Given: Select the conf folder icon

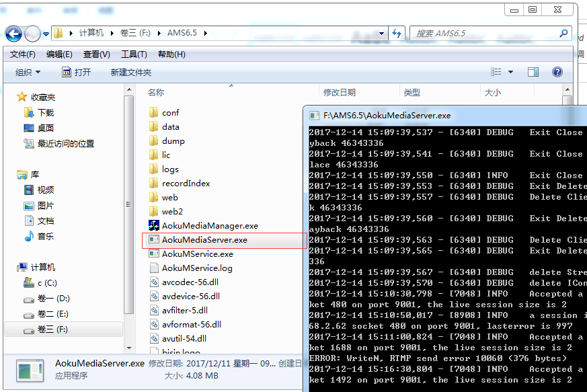Looking at the screenshot, I should click(153, 112).
